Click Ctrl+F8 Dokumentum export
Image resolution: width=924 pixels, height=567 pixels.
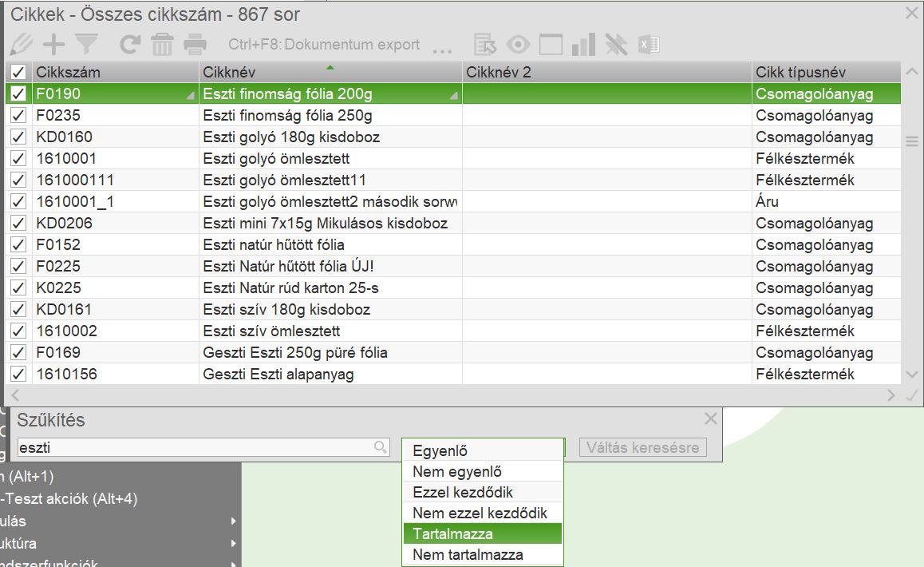tap(324, 45)
